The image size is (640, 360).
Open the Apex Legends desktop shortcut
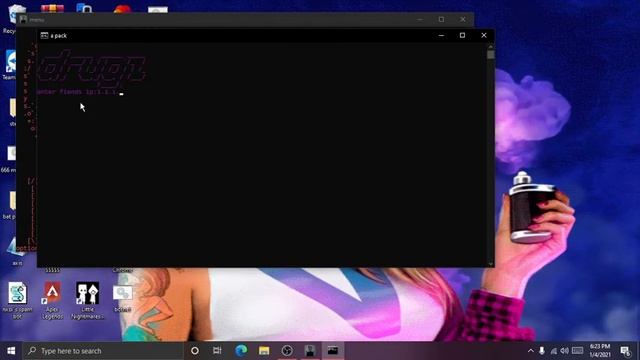(52, 301)
